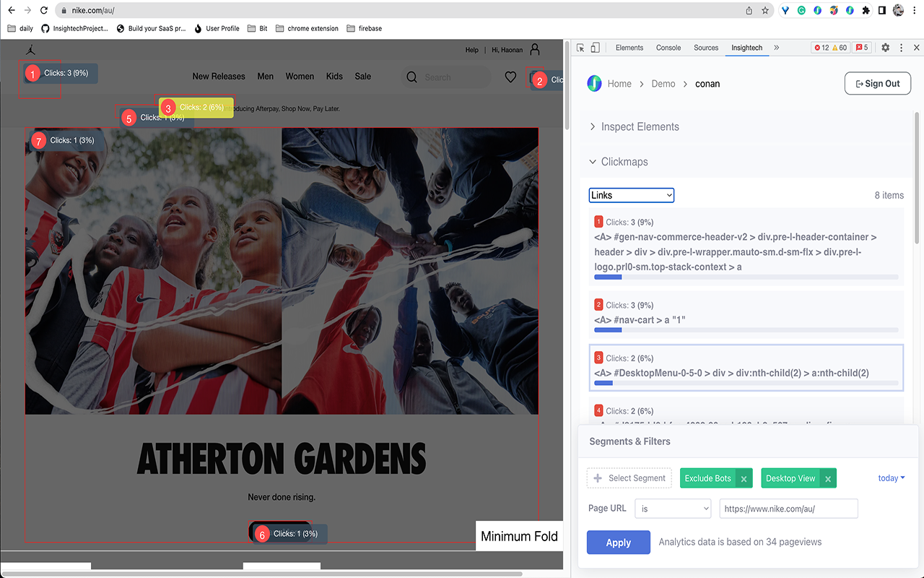Open the 'today' date range dropdown

(891, 478)
